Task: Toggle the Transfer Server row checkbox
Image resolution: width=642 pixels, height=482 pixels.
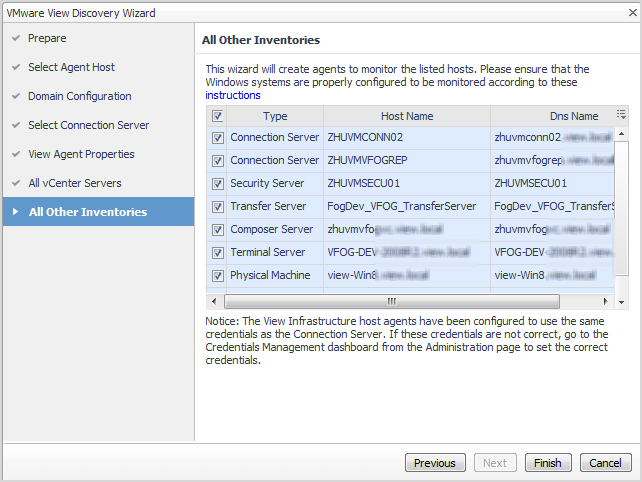Action: [x=218, y=206]
